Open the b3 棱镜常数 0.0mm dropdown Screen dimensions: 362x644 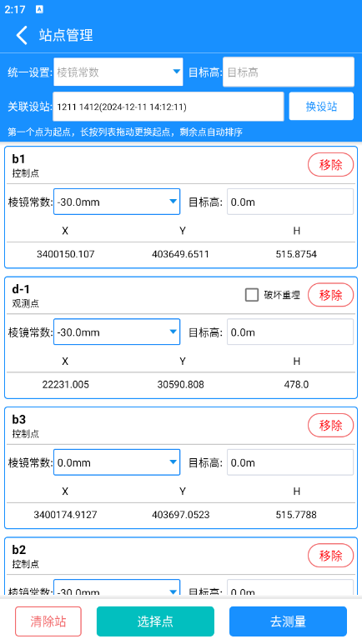click(x=117, y=462)
